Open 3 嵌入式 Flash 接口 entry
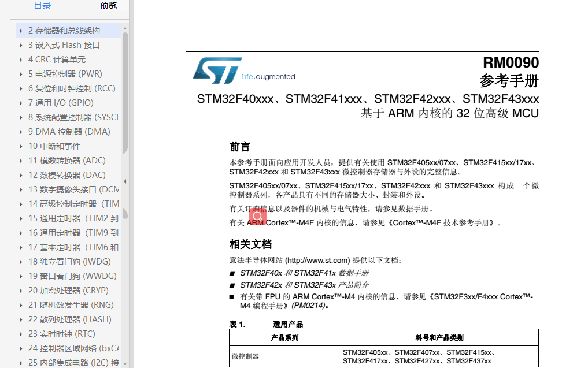 coord(64,45)
